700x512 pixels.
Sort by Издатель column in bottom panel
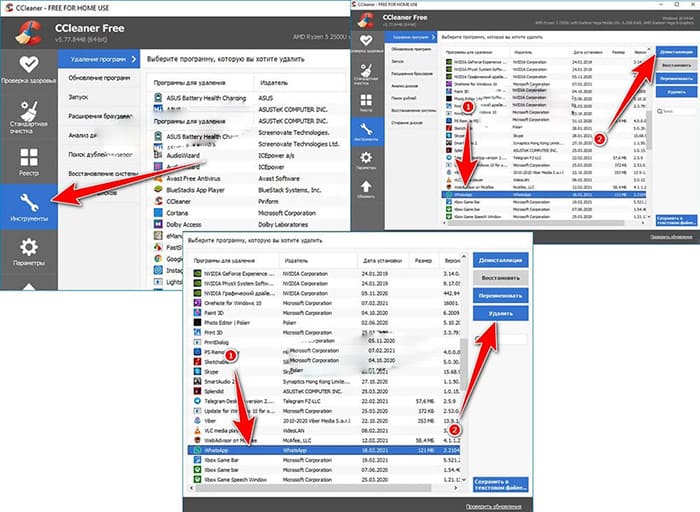(296, 261)
